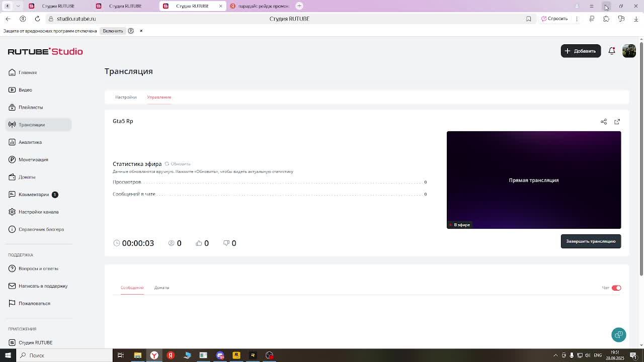Open the Донаты chat tab

[162, 288]
